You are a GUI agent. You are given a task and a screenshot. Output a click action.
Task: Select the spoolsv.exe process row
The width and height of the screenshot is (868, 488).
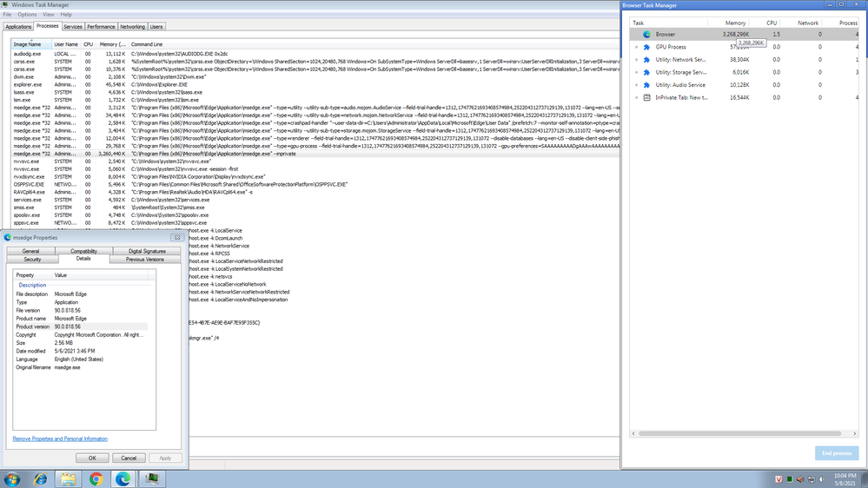pos(315,215)
